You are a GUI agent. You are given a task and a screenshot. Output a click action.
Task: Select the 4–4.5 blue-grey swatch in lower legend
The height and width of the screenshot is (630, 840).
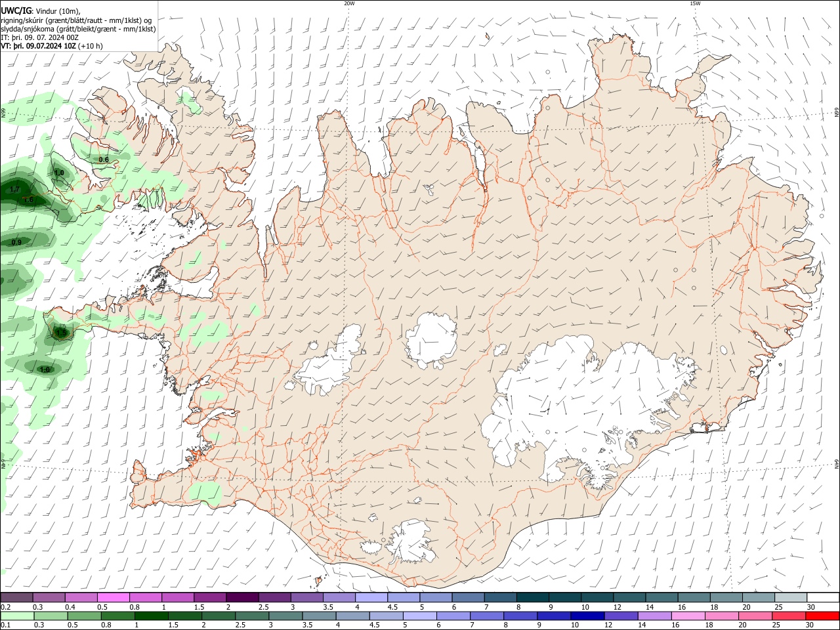pos(352,616)
